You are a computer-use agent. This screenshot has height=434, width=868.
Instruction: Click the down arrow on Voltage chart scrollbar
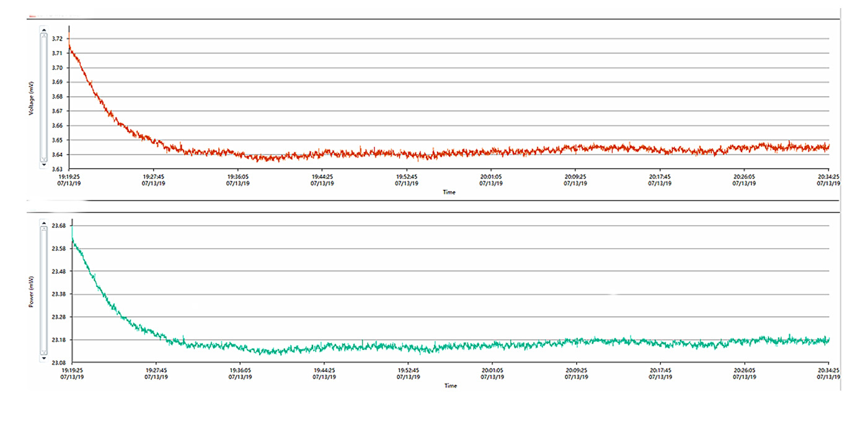pyautogui.click(x=43, y=165)
